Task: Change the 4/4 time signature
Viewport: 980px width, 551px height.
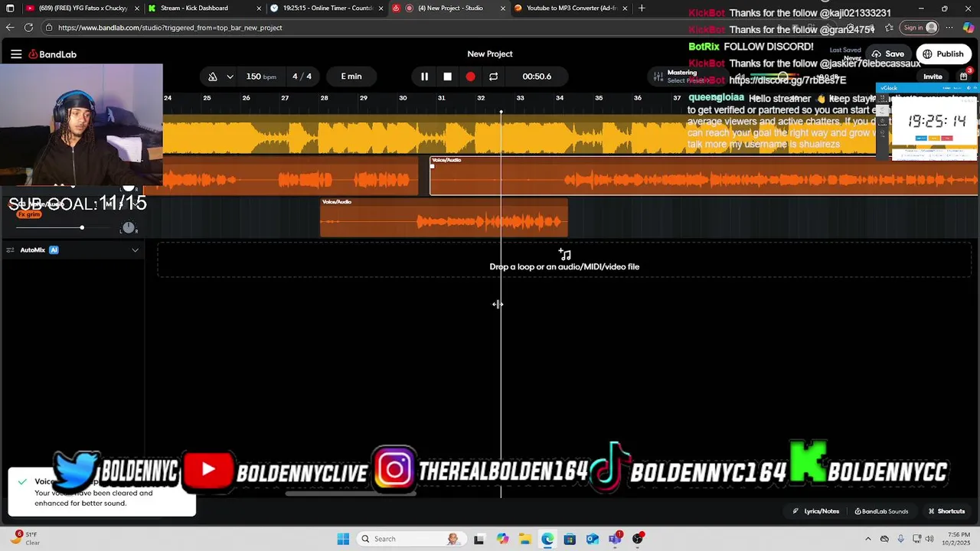Action: [x=302, y=77]
